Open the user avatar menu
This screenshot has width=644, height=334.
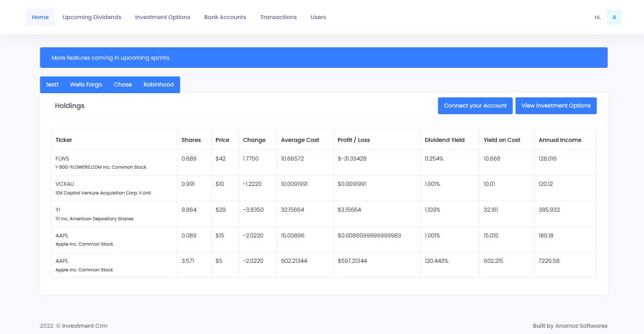click(614, 17)
